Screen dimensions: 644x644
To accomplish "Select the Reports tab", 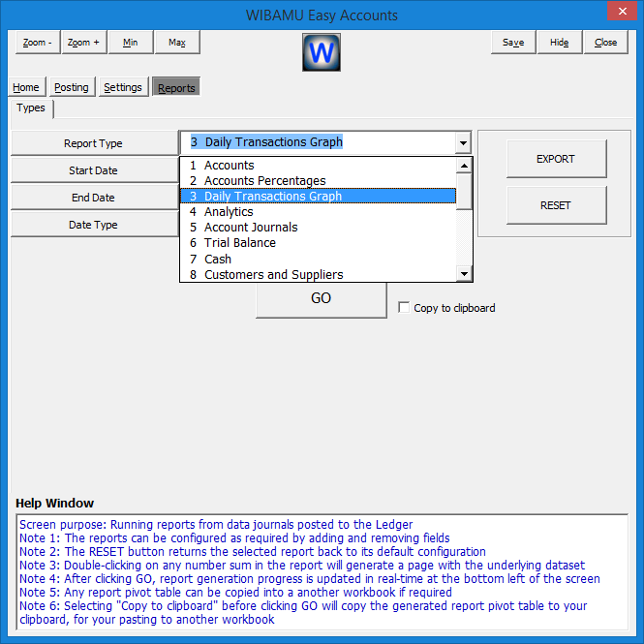I will (176, 87).
